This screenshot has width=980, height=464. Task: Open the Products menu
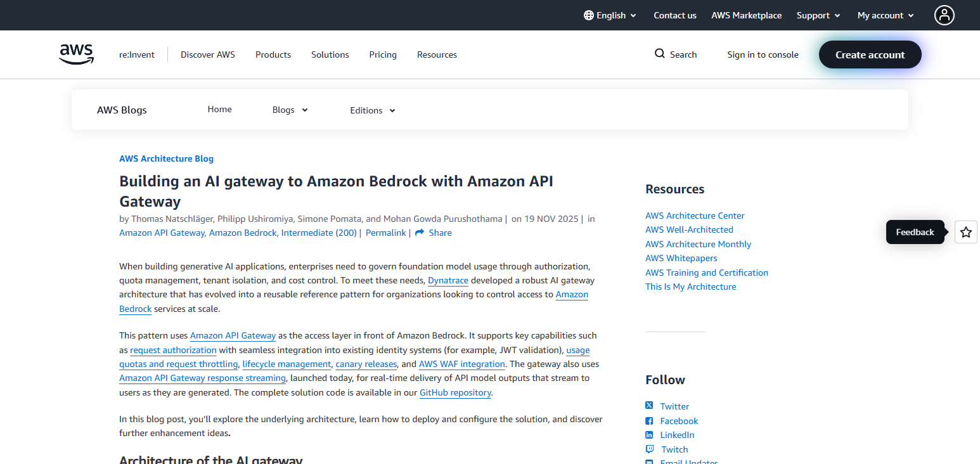273,55
